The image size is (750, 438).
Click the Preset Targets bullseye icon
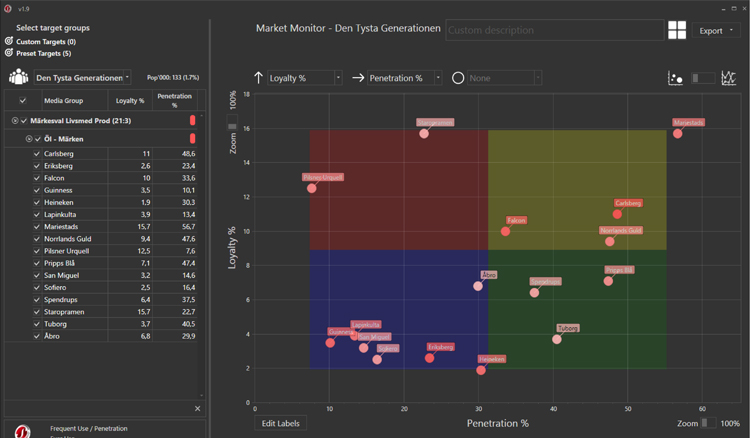9,53
